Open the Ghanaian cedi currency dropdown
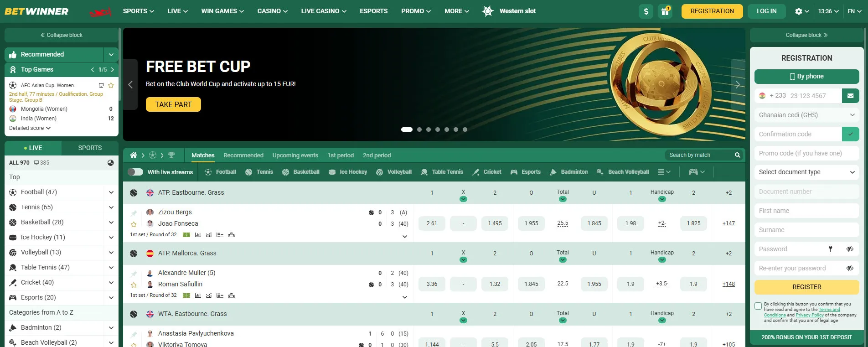Screen dimensions: 868x347 click(x=806, y=115)
